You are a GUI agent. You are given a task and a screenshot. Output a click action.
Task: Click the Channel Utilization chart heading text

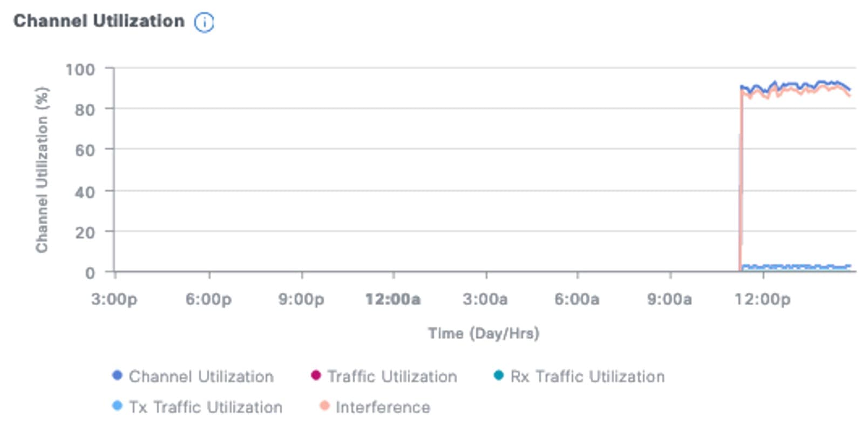tap(99, 21)
